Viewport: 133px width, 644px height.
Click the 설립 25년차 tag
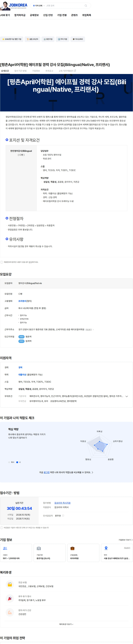[32, 39]
